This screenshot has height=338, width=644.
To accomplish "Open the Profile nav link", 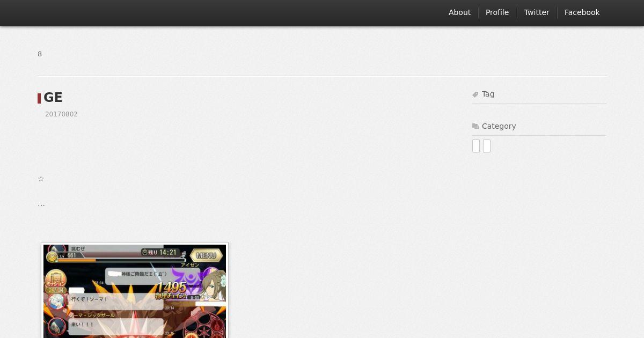I will coord(497,12).
